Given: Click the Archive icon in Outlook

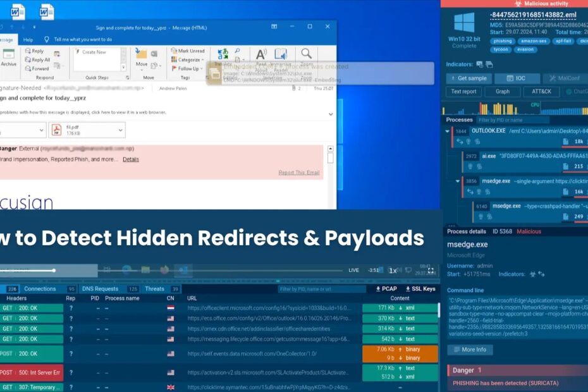Looking at the screenshot, I should 9,55.
